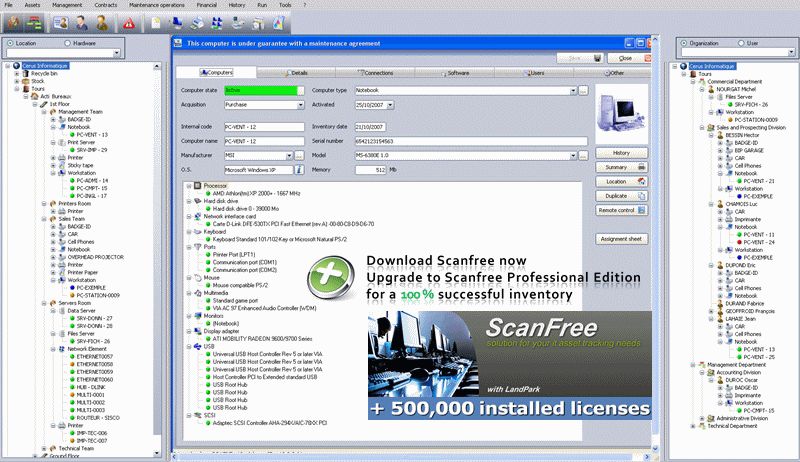
Task: Open the Assets menu
Action: tap(32, 5)
